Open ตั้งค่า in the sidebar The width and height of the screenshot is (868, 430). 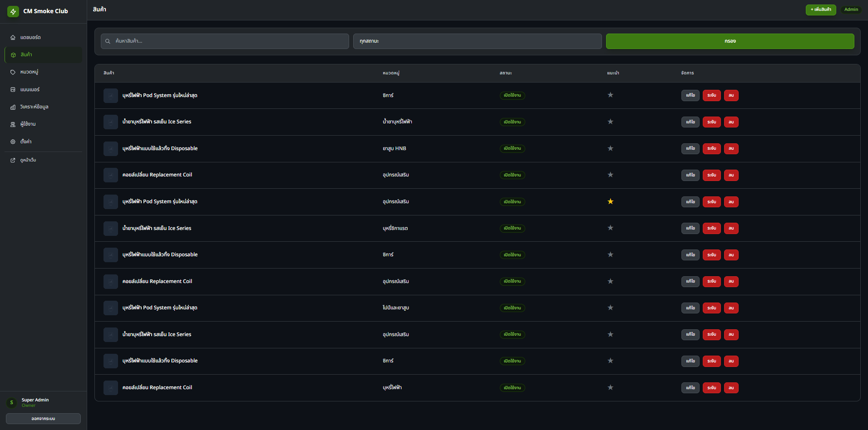pyautogui.click(x=44, y=142)
